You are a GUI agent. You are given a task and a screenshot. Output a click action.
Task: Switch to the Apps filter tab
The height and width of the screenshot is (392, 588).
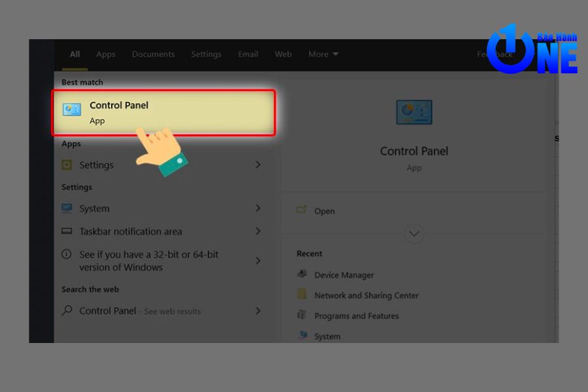[x=106, y=54]
